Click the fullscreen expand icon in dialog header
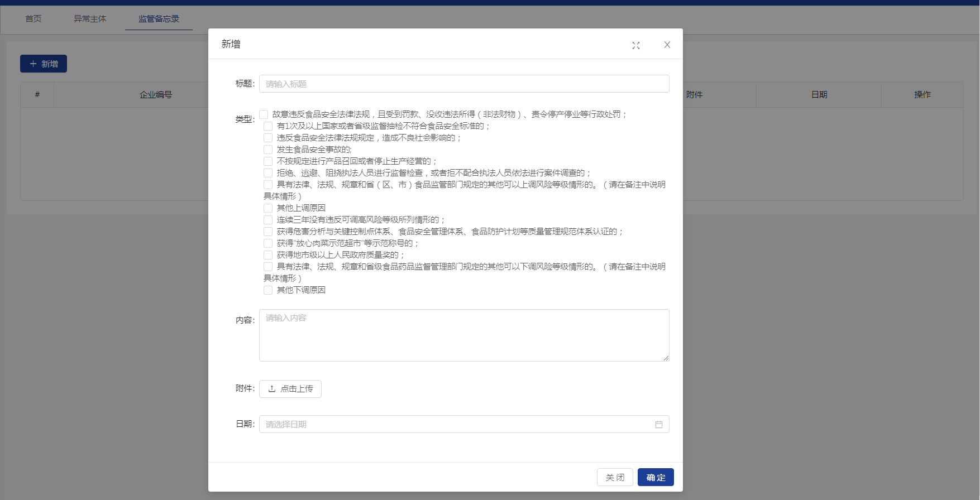Viewport: 980px width, 500px height. point(635,45)
